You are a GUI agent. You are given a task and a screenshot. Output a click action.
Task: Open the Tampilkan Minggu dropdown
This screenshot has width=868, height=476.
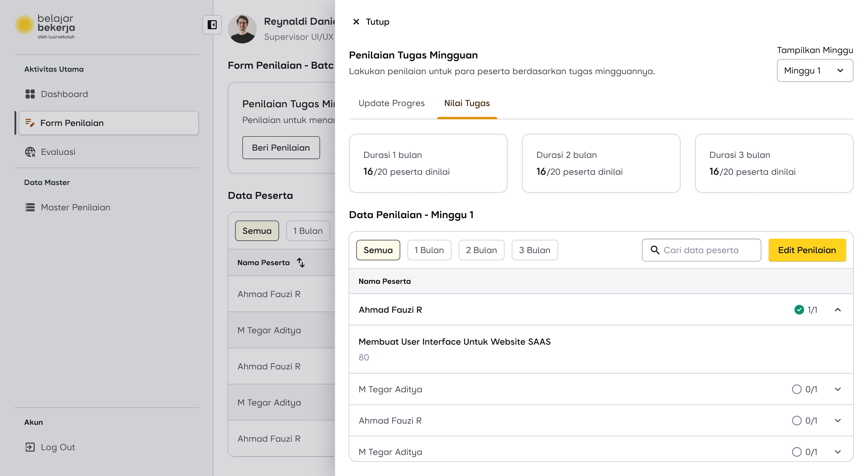(x=815, y=70)
